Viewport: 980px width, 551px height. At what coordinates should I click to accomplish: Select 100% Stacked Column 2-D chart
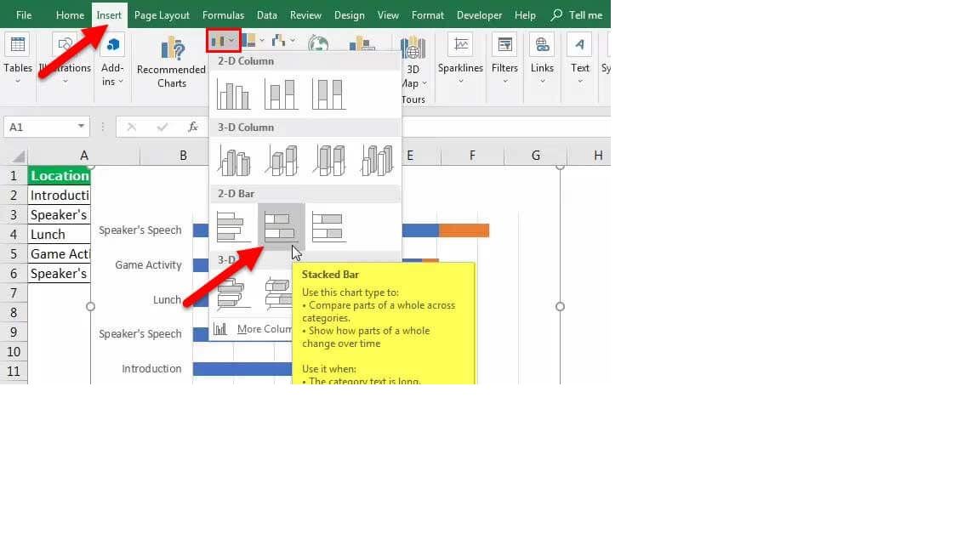point(328,94)
